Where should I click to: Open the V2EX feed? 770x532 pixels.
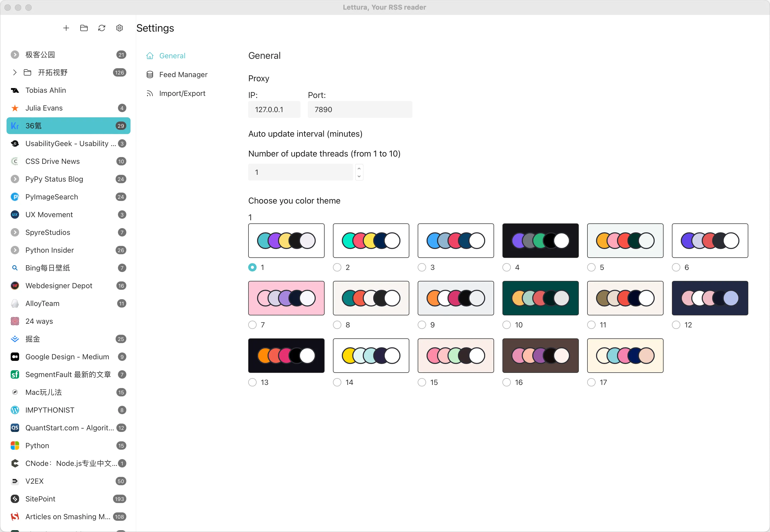(x=34, y=481)
